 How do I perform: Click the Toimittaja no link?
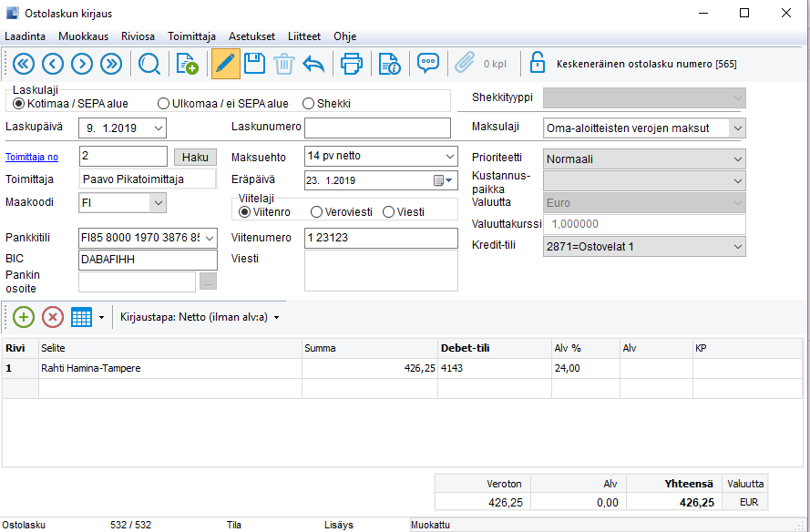(x=32, y=158)
